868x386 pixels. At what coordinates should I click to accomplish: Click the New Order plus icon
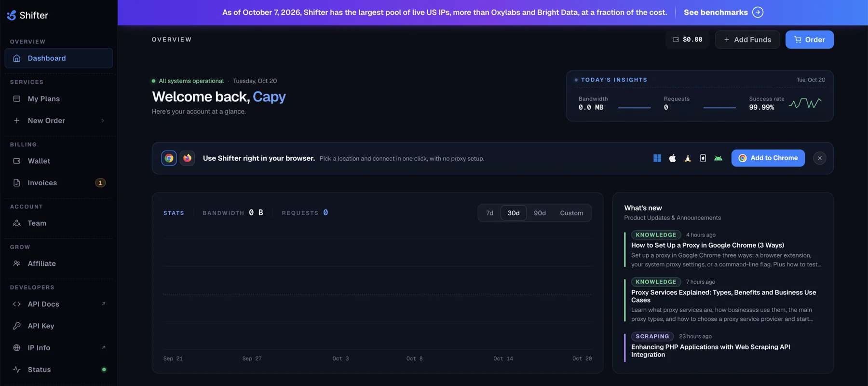point(17,121)
